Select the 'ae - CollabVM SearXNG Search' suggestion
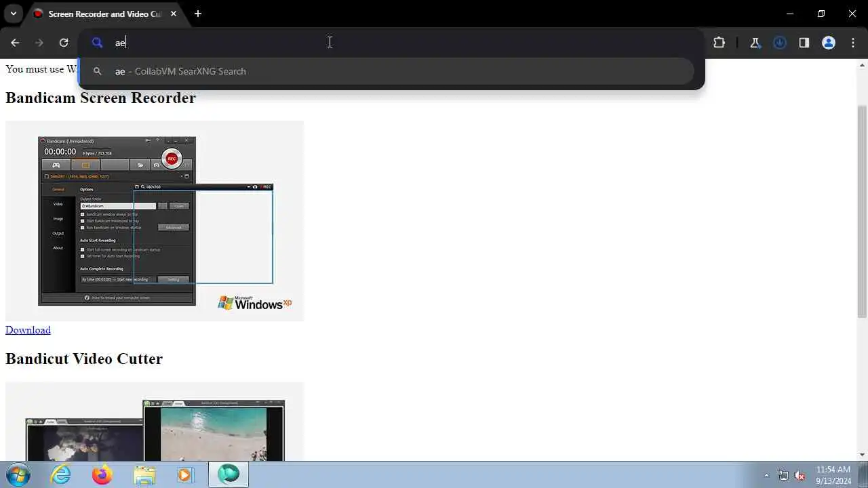 point(387,71)
